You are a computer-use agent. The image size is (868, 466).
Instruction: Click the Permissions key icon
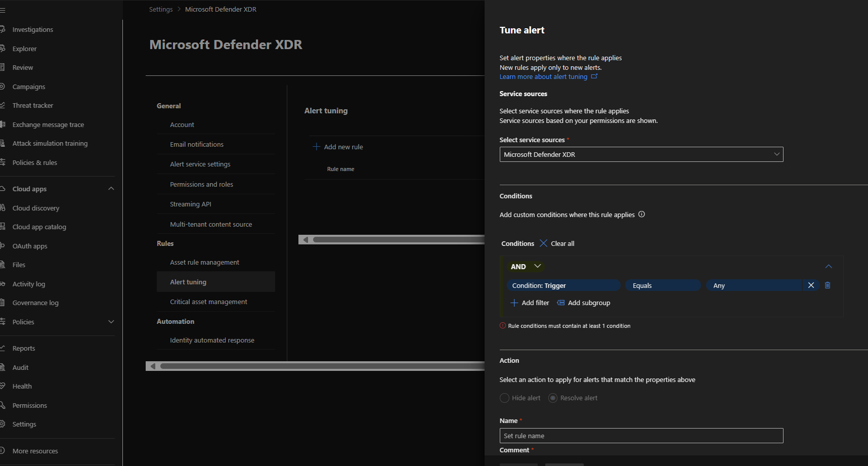[x=2, y=405]
